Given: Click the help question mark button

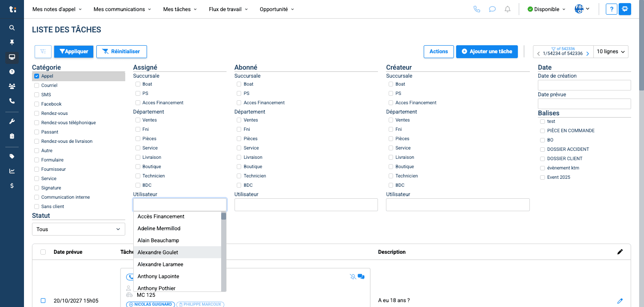Looking at the screenshot, I should pos(612,9).
